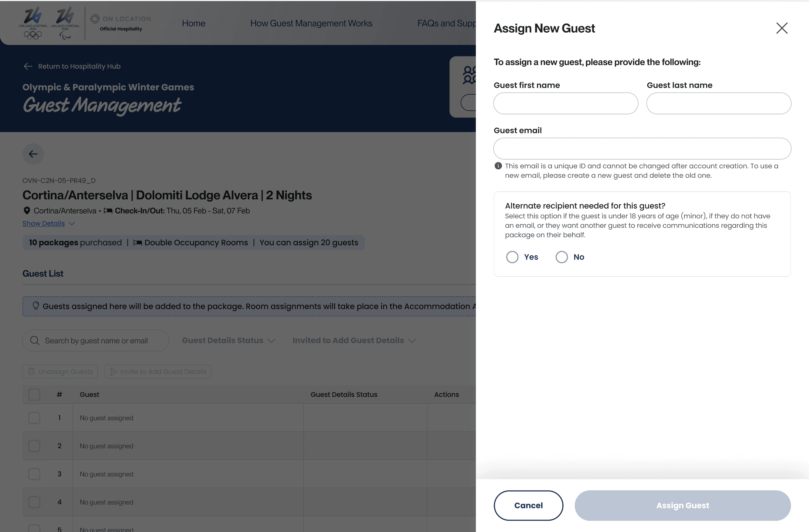The image size is (809, 532).
Task: Click the email info icon
Action: point(498,166)
